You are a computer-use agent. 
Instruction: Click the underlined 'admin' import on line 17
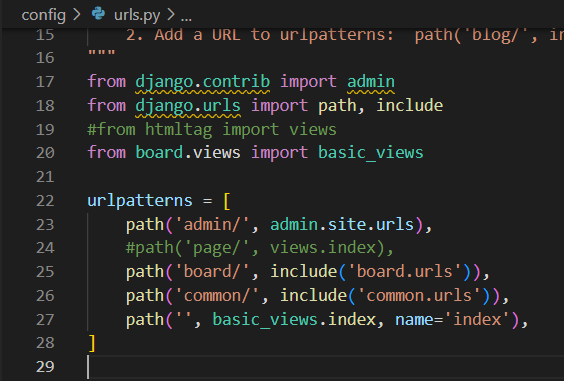[x=371, y=82]
